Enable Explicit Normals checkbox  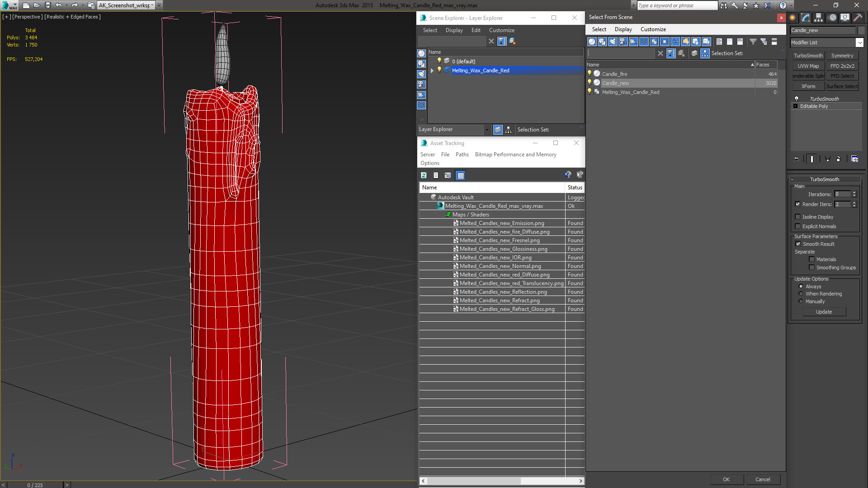(x=798, y=226)
